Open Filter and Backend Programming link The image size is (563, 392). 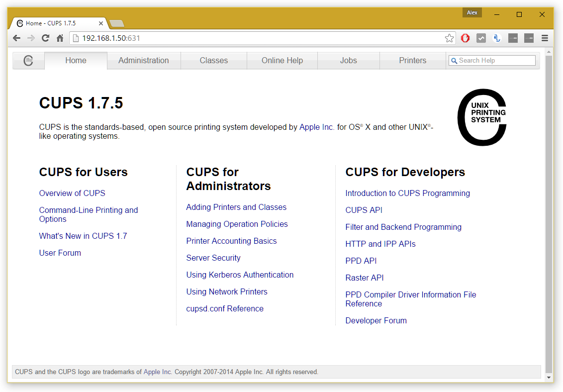tap(403, 227)
